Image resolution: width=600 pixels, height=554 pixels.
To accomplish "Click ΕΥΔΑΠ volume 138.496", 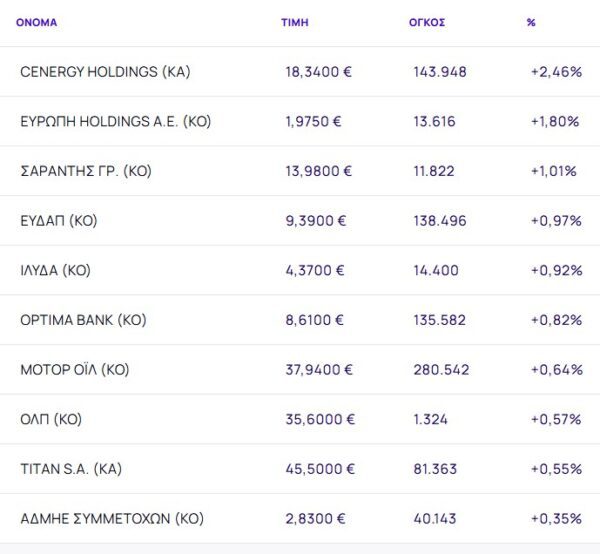I will [x=440, y=221].
